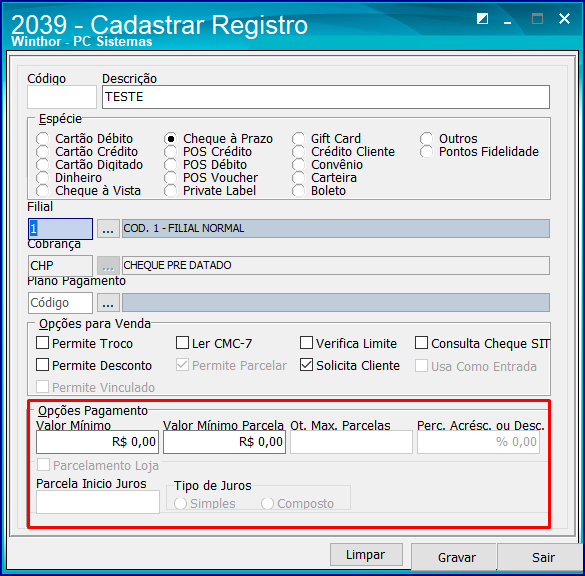Close the Cadastrar Registro window
This screenshot has height=576, width=585.
point(564,18)
